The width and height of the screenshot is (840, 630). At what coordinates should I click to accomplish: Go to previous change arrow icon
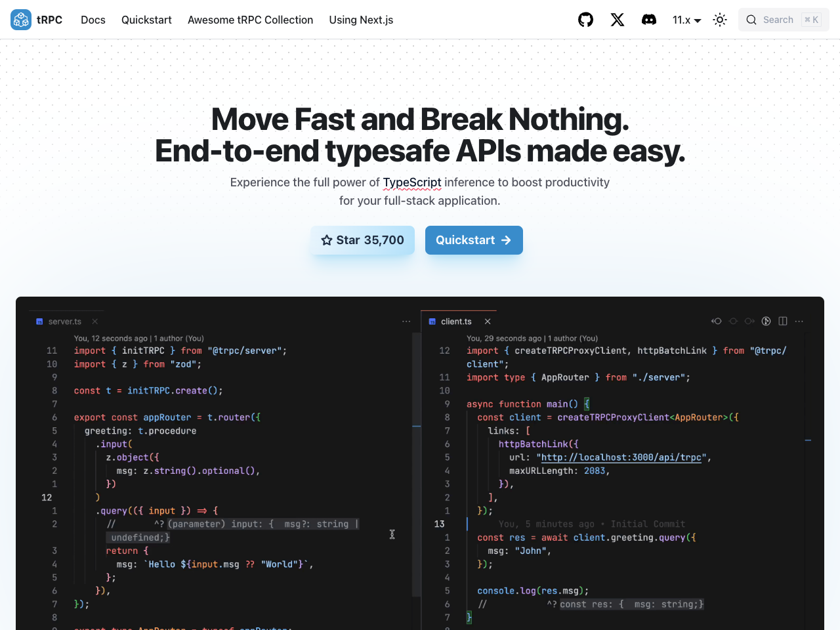(x=717, y=321)
